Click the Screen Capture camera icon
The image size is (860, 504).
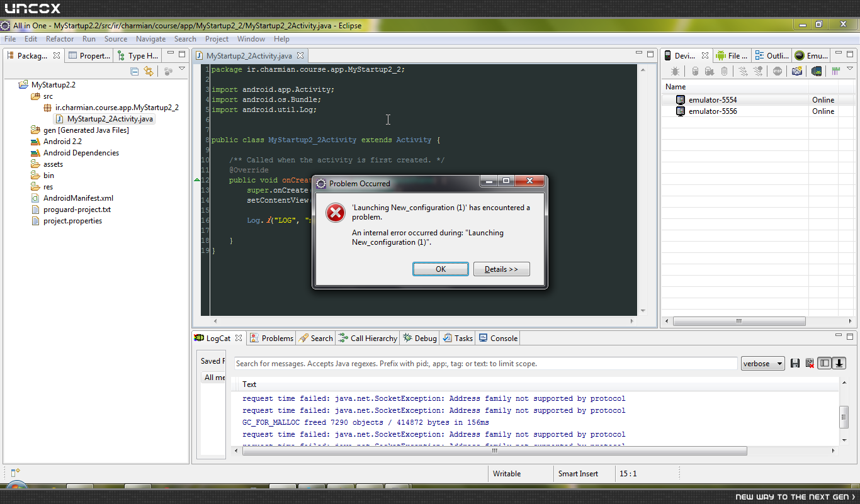click(797, 71)
